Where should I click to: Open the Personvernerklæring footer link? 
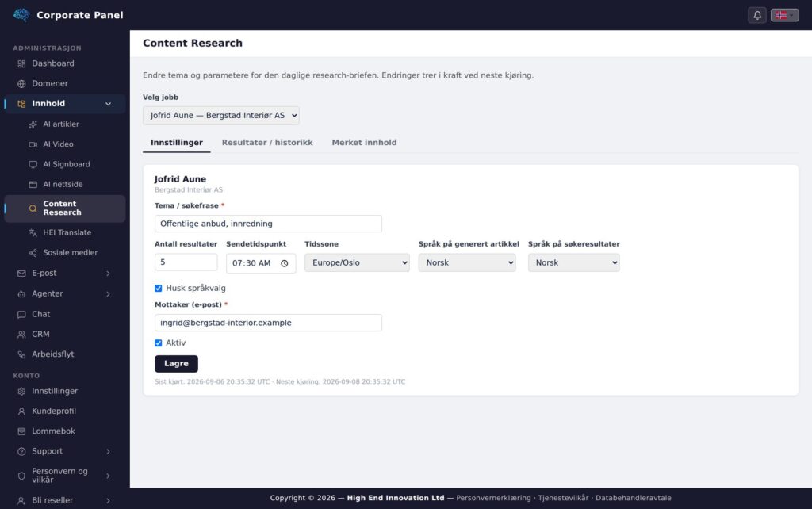pyautogui.click(x=493, y=498)
